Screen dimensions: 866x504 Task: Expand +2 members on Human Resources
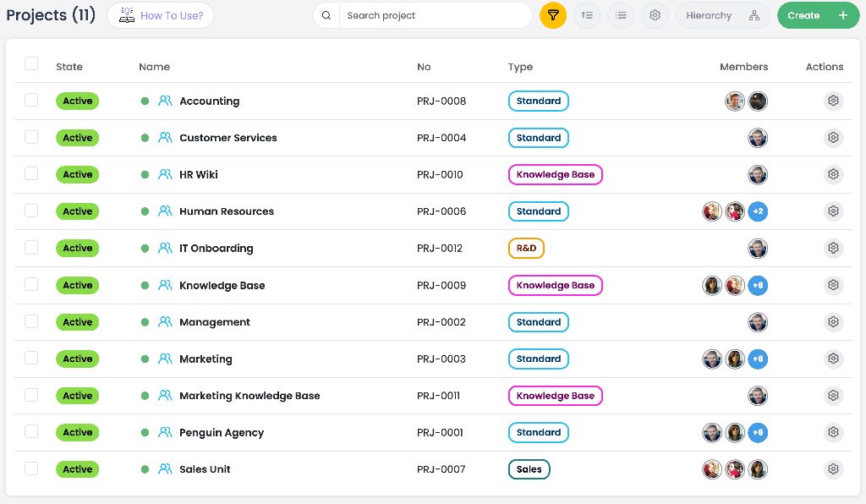click(x=758, y=211)
